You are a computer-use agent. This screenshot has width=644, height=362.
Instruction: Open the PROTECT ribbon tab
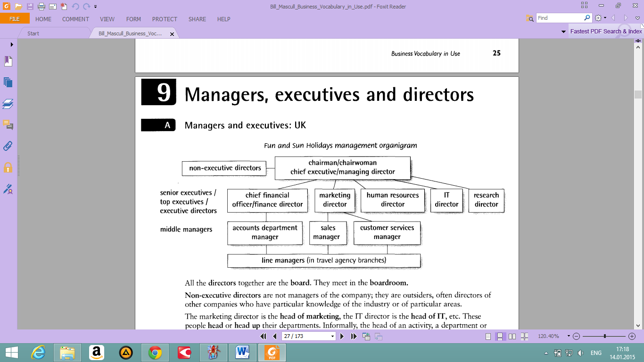(165, 19)
